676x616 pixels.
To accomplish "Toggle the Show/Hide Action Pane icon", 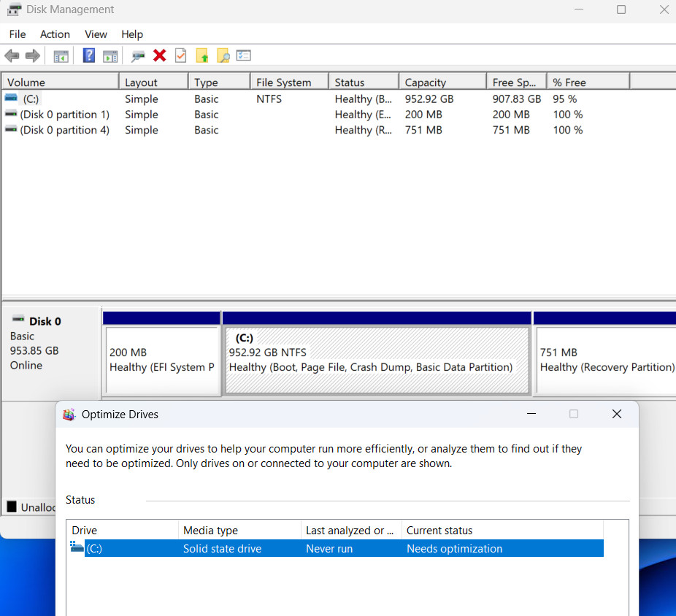I will point(110,56).
